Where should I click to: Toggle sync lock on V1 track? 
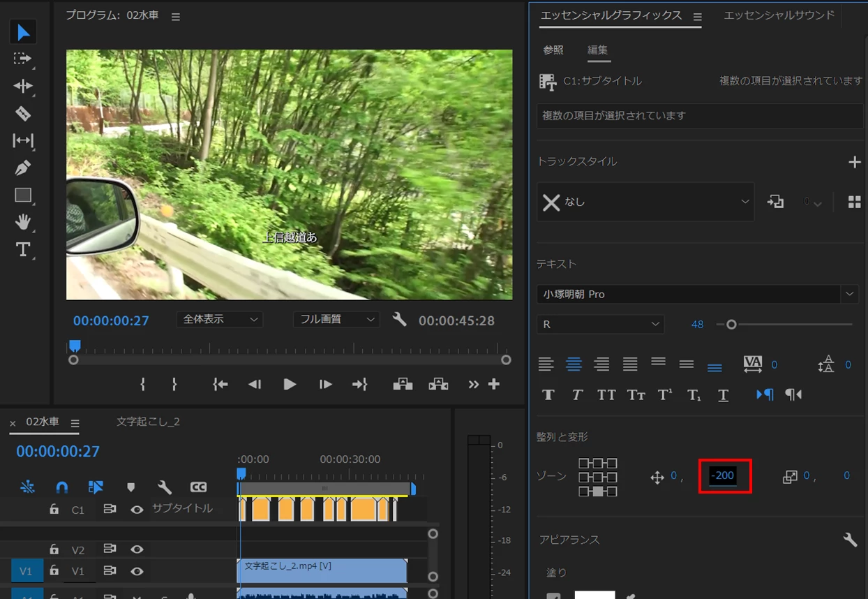click(110, 570)
